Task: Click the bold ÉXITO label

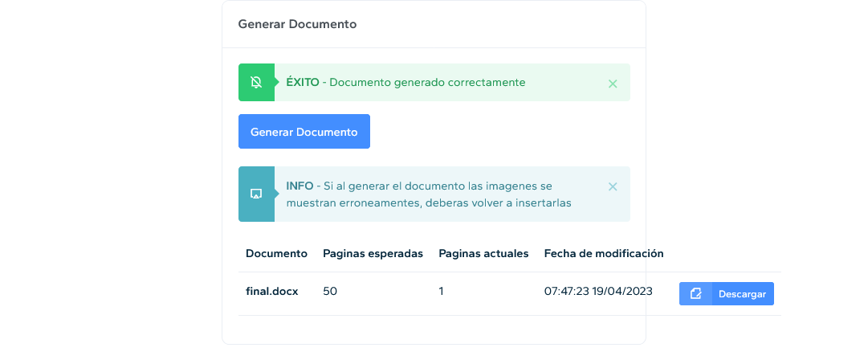Action: 302,82
